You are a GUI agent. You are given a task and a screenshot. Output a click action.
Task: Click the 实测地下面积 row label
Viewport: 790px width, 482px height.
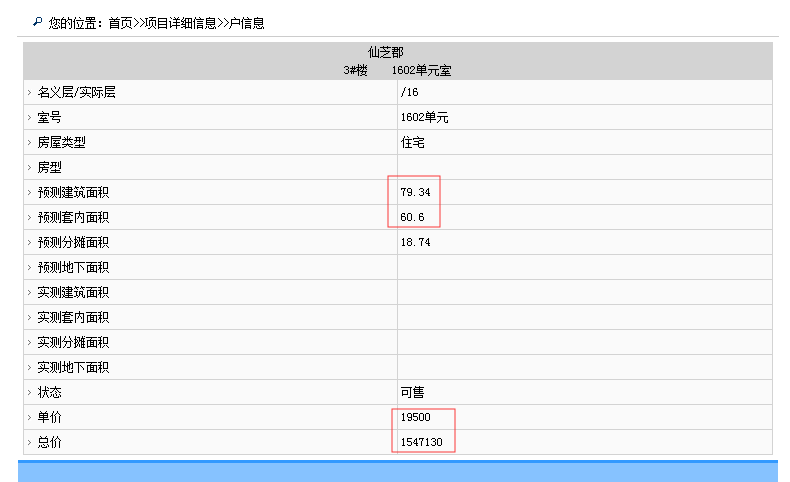pyautogui.click(x=74, y=368)
